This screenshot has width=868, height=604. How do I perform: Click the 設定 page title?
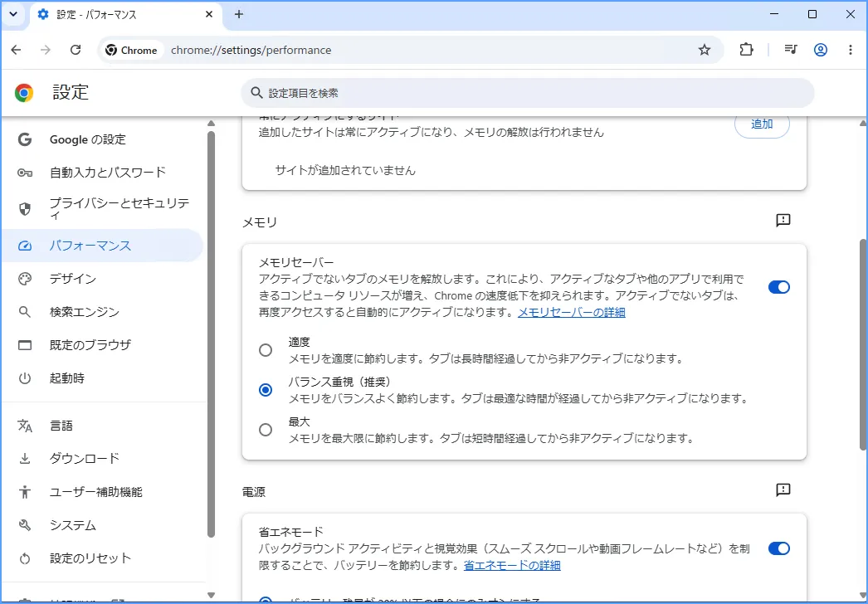[x=71, y=92]
